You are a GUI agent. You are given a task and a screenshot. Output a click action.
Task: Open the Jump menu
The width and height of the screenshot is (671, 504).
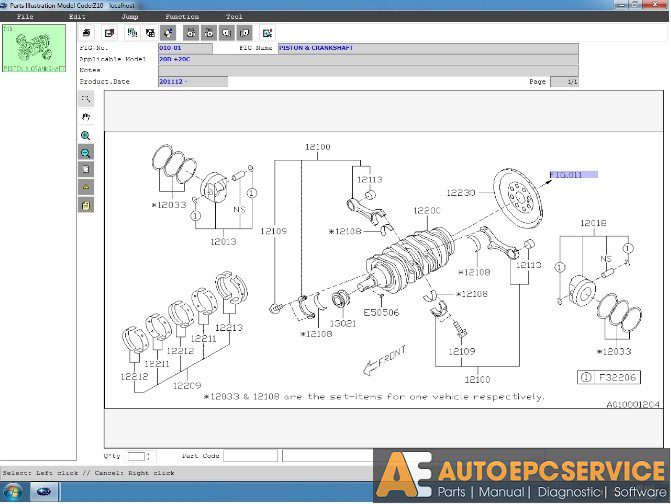point(130,17)
